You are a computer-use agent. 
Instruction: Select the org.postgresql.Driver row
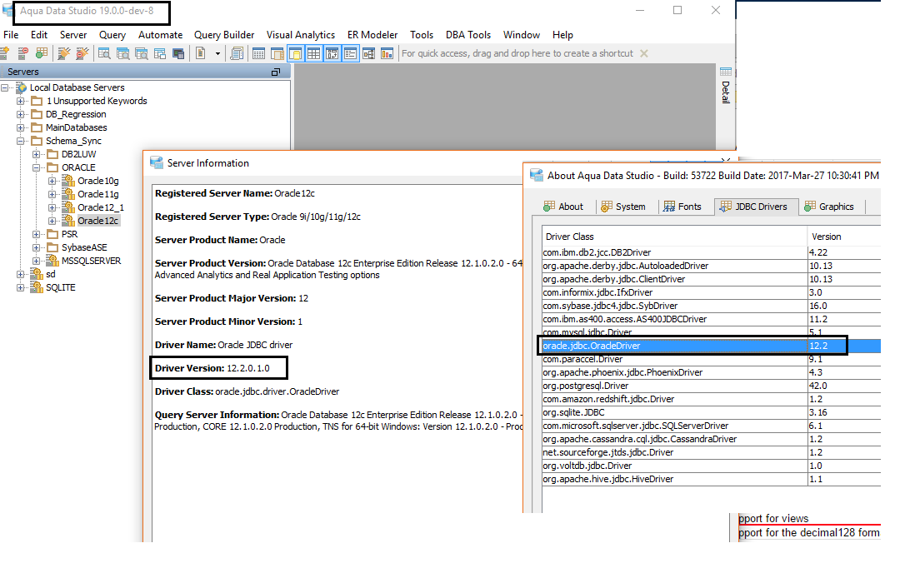point(711,386)
